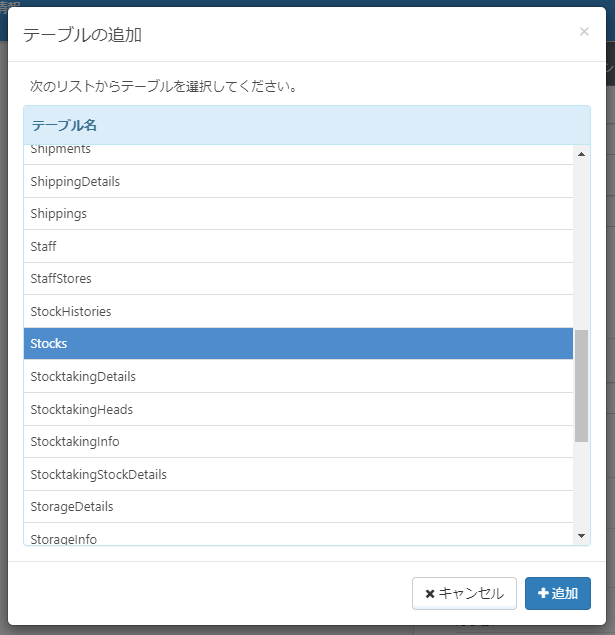Select the StockHistories table row

tap(298, 312)
